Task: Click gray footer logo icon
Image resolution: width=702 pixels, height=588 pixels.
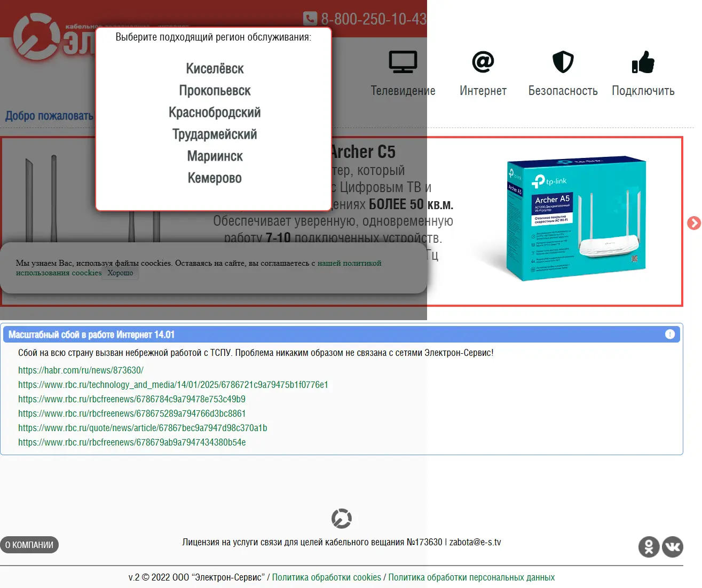Action: click(342, 519)
